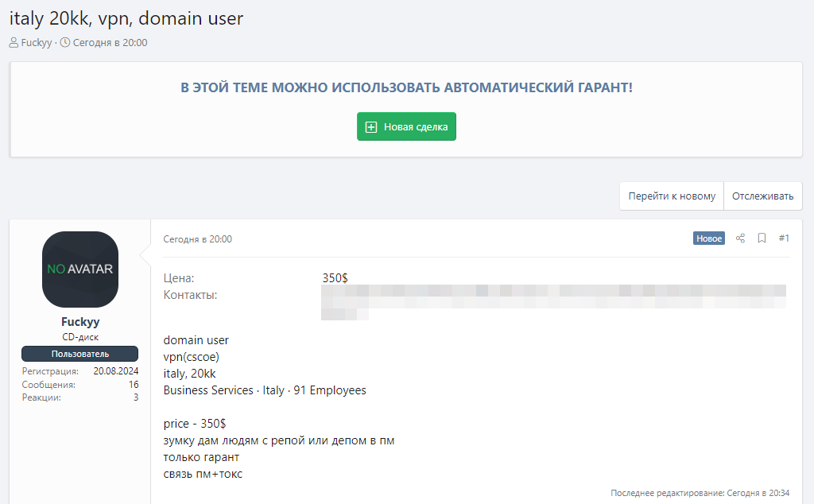Viewport: 814px width, 504px height.
Task: Click the clock icon in the thread header
Action: pyautogui.click(x=65, y=43)
